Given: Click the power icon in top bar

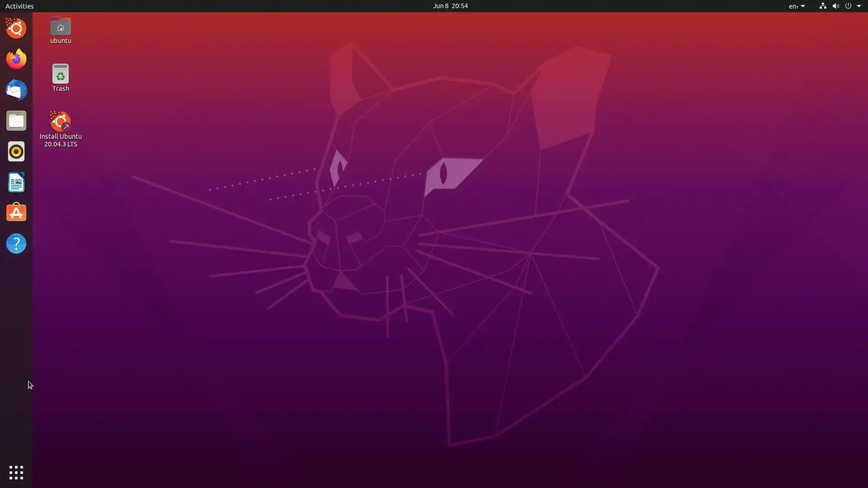Looking at the screenshot, I should pyautogui.click(x=848, y=6).
